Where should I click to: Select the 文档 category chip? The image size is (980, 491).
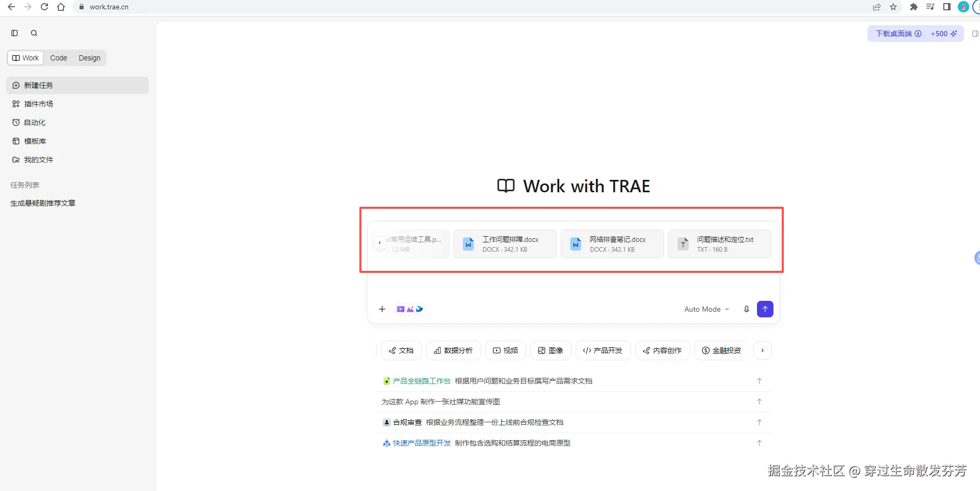click(401, 350)
